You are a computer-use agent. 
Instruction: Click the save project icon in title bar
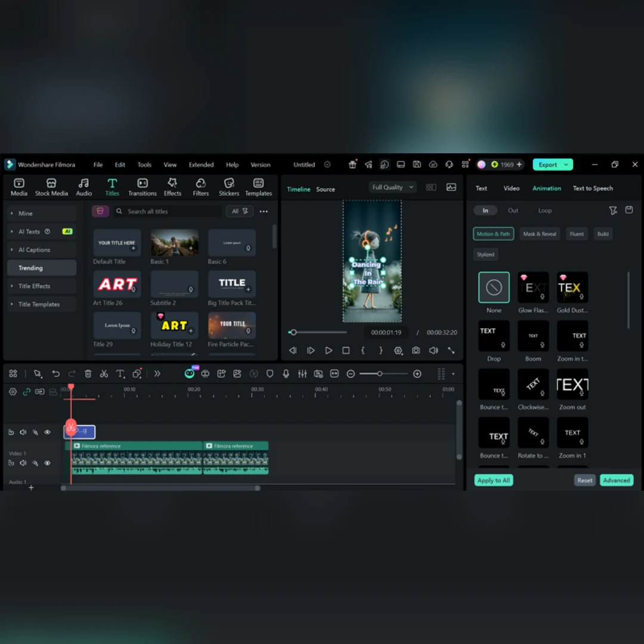click(417, 165)
